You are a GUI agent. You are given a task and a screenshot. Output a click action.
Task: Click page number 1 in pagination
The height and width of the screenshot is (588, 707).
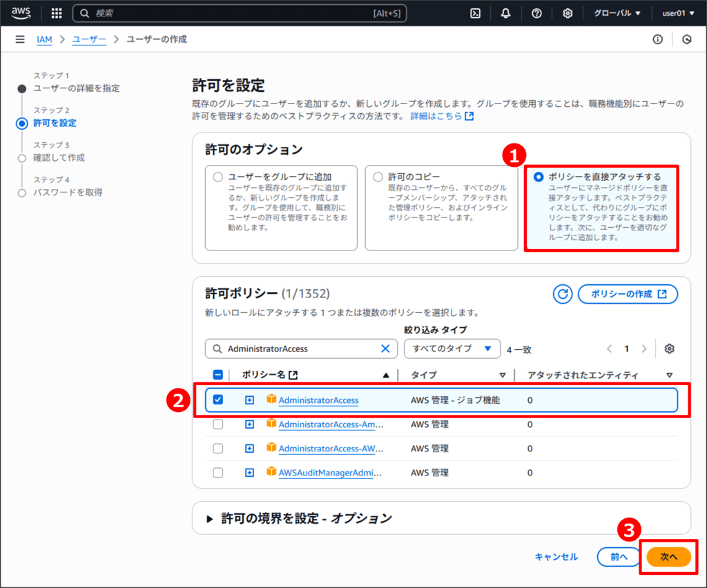coord(626,349)
